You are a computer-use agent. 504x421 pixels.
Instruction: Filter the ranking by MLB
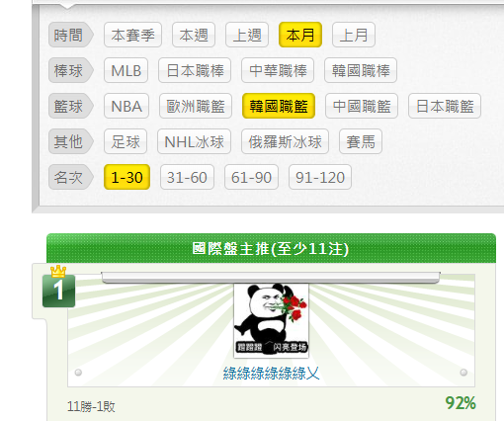[126, 70]
